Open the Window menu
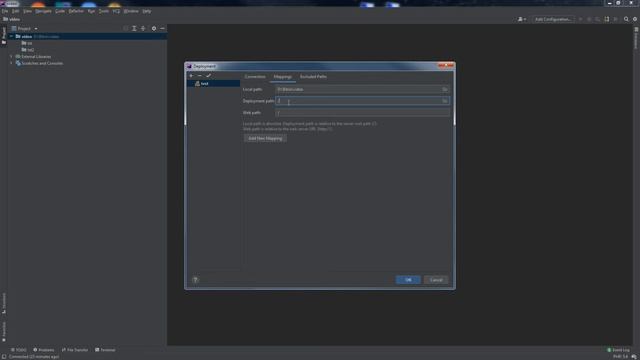This screenshot has width=640, height=360. (131, 11)
